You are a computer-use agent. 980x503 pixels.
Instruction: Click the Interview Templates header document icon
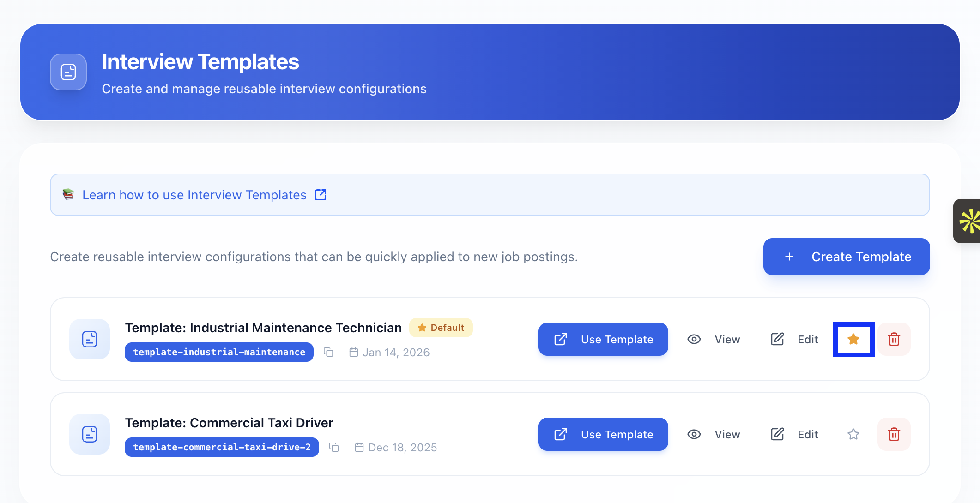[68, 72]
